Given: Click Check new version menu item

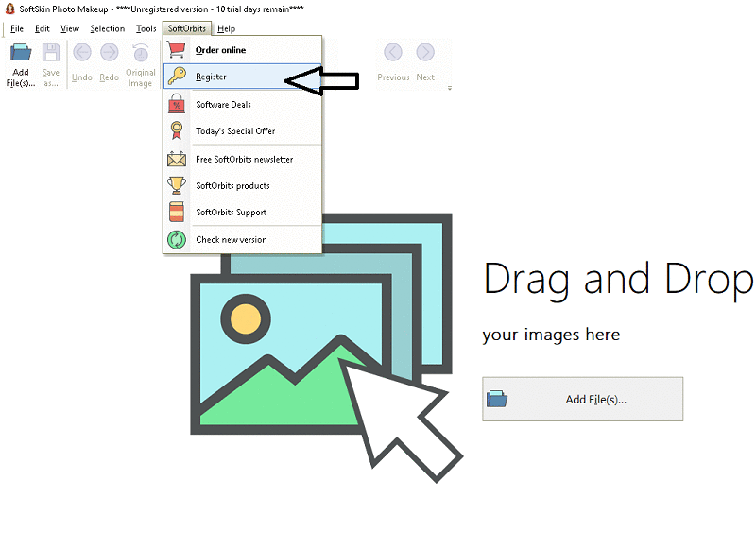Looking at the screenshot, I should pos(231,240).
